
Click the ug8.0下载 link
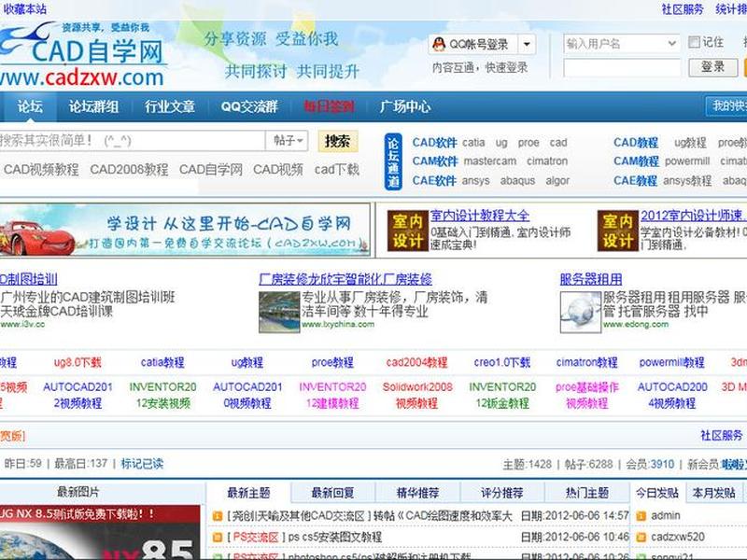[78, 362]
